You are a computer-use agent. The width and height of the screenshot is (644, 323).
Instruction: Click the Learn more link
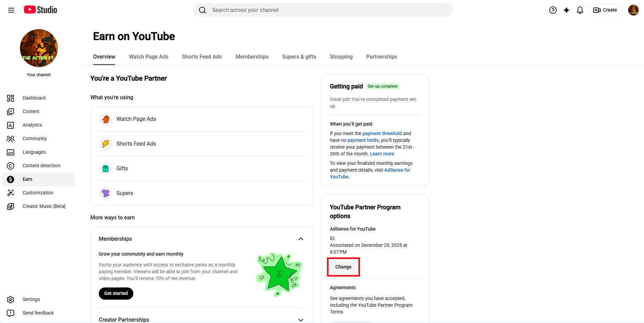(382, 154)
